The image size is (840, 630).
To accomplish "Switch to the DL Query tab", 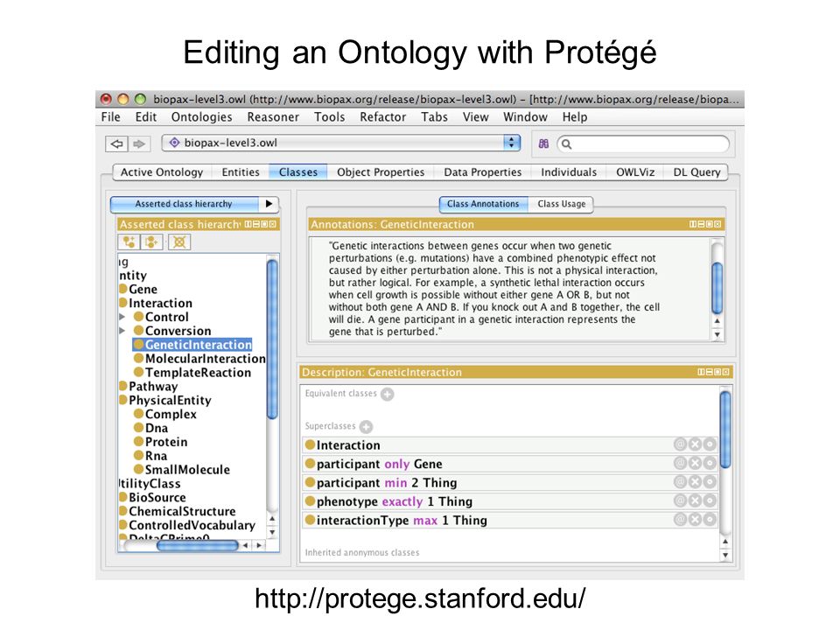I will [696, 172].
